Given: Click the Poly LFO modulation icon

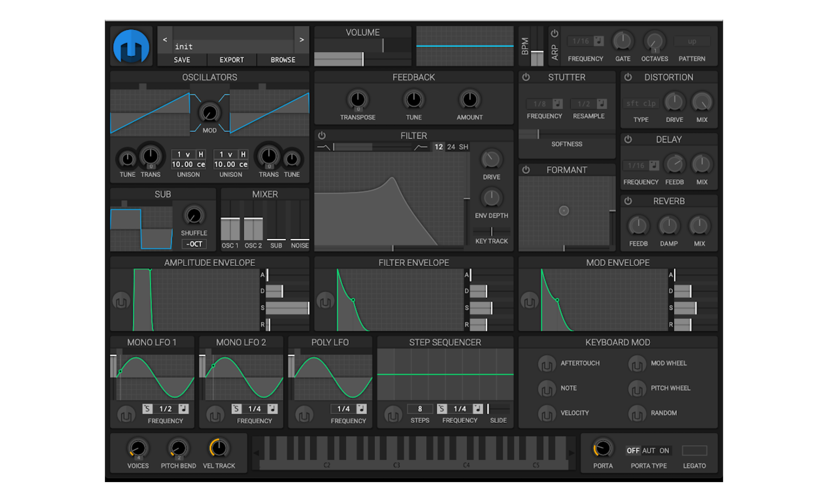Looking at the screenshot, I should (x=304, y=415).
